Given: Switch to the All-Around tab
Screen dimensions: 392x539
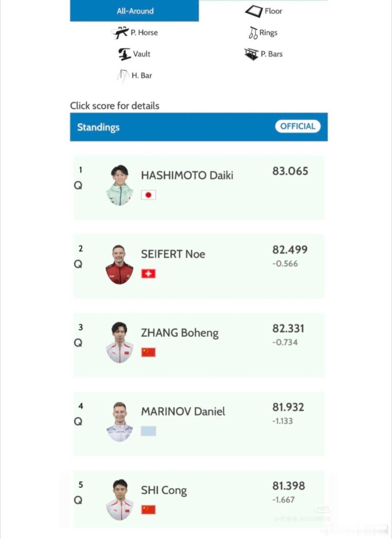Looking at the screenshot, I should (135, 11).
